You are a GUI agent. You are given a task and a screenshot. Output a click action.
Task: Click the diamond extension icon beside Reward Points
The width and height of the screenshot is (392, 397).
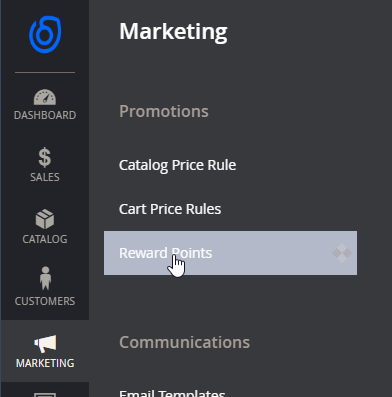click(x=342, y=253)
